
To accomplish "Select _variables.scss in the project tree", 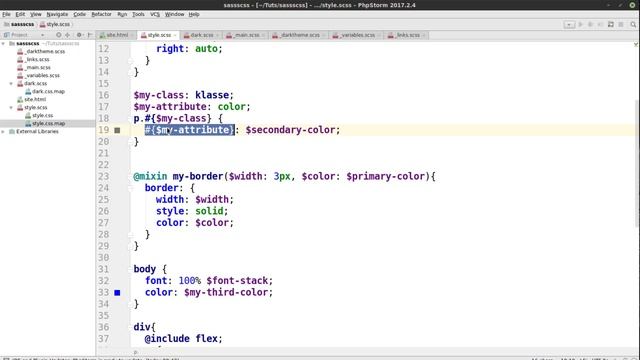I will click(x=42, y=76).
